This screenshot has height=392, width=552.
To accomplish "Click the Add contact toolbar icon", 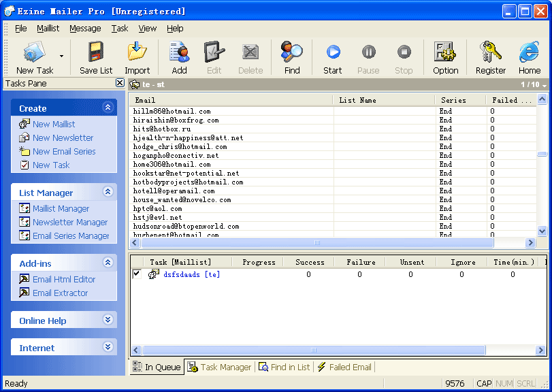I will pyautogui.click(x=180, y=52).
